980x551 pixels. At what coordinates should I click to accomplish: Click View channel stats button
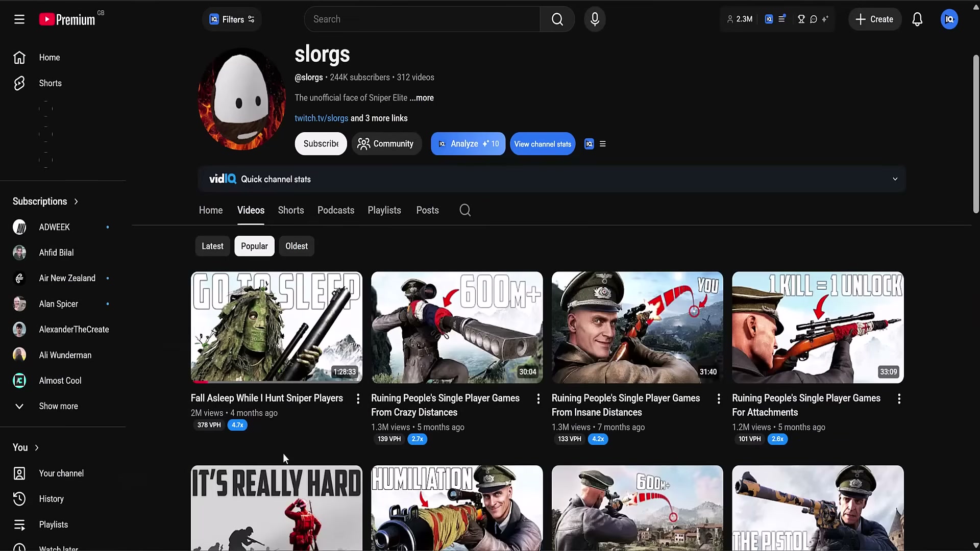coord(543,144)
